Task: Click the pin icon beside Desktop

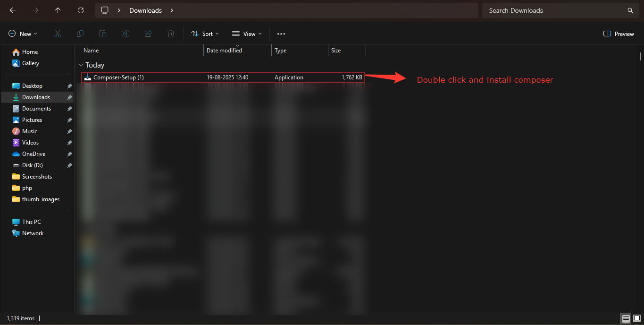Action: 69,86
